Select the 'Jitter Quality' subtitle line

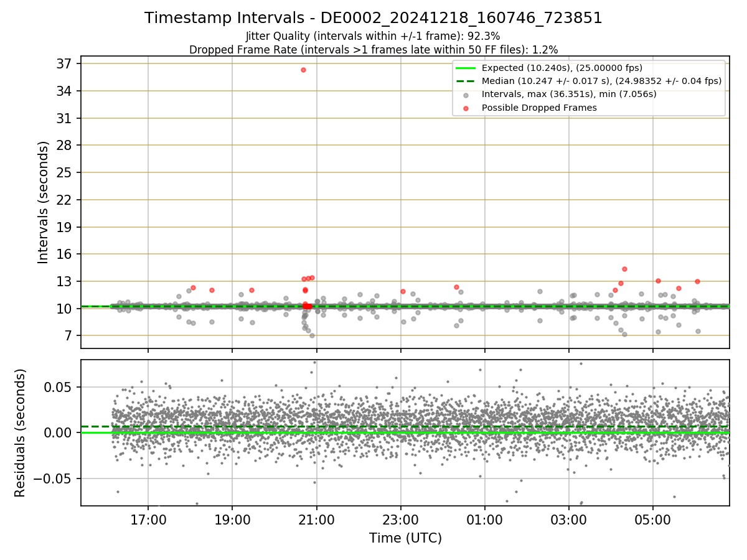pos(373,36)
